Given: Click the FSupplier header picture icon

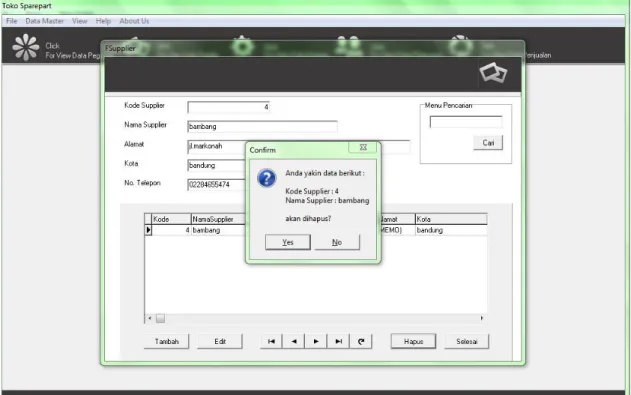Looking at the screenshot, I should coord(493,73).
